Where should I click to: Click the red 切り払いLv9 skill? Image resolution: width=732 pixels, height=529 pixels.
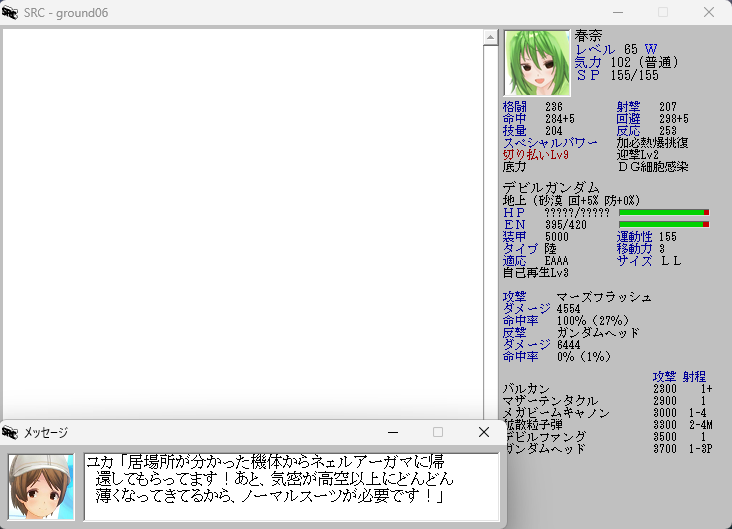[x=535, y=155]
